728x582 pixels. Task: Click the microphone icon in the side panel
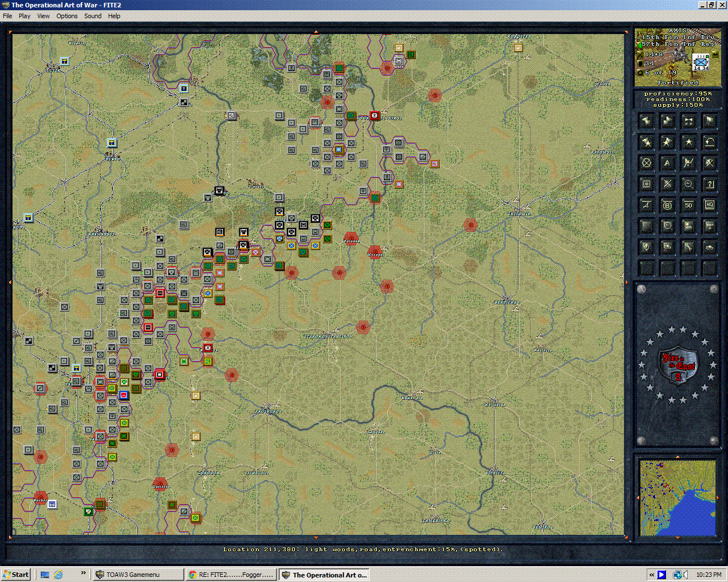pos(647,247)
